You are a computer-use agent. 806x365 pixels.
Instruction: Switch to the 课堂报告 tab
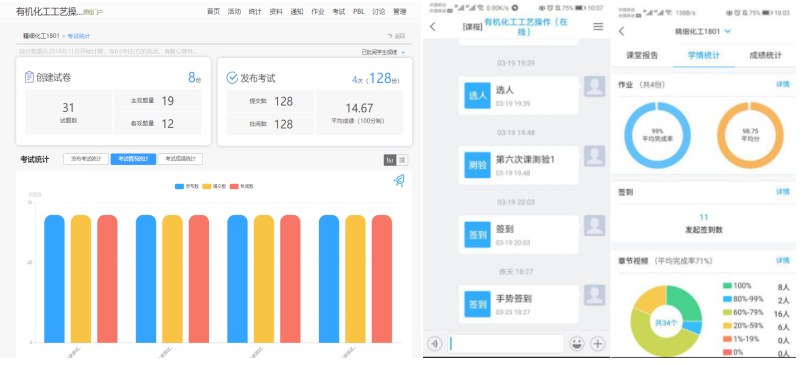(642, 56)
